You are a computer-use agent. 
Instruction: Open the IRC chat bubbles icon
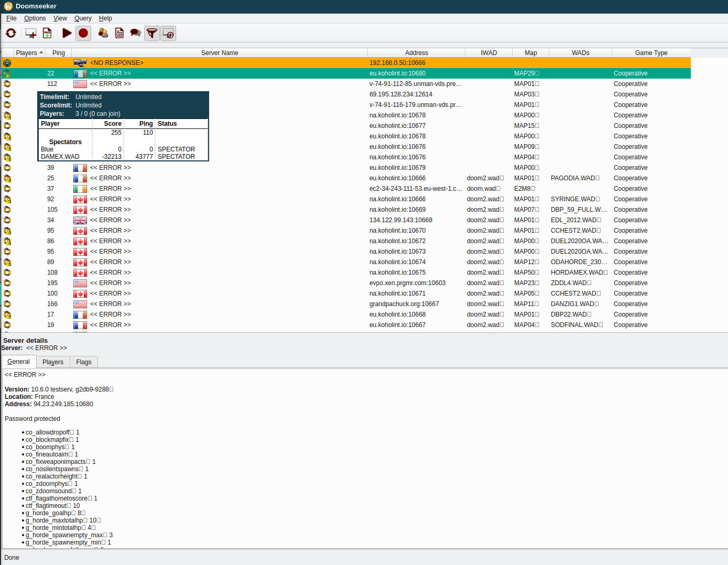point(136,33)
